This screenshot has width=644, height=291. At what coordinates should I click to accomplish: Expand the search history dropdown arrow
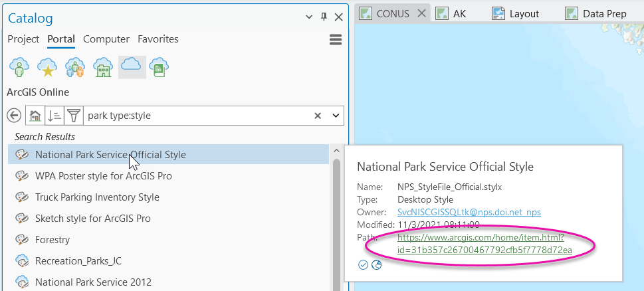tap(336, 116)
